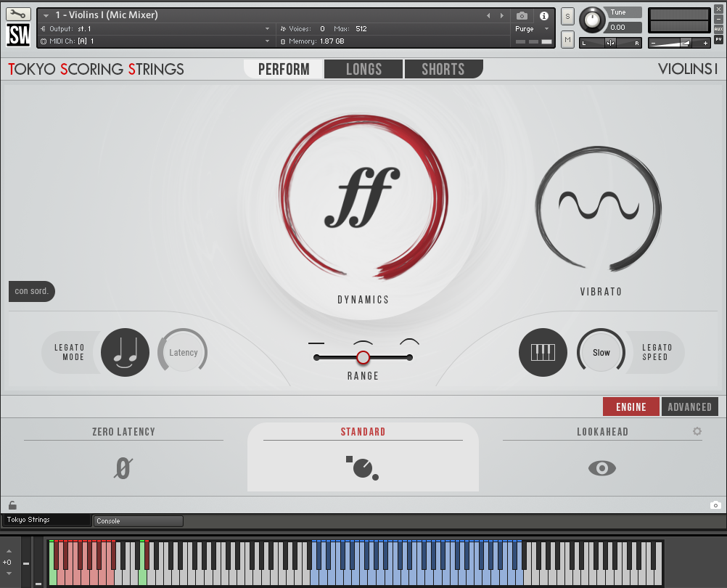This screenshot has height=588, width=727.
Task: Open Lookahead settings gear icon
Action: click(697, 431)
